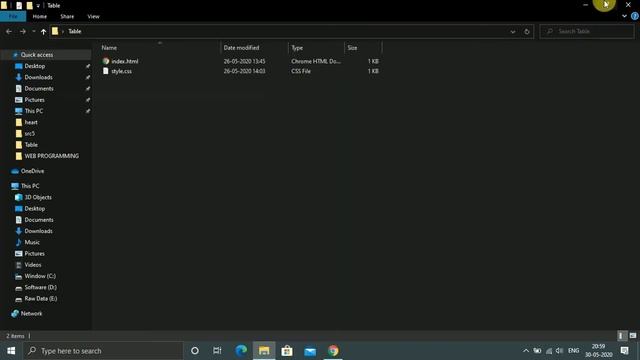Open address bar history dropdown

513,31
